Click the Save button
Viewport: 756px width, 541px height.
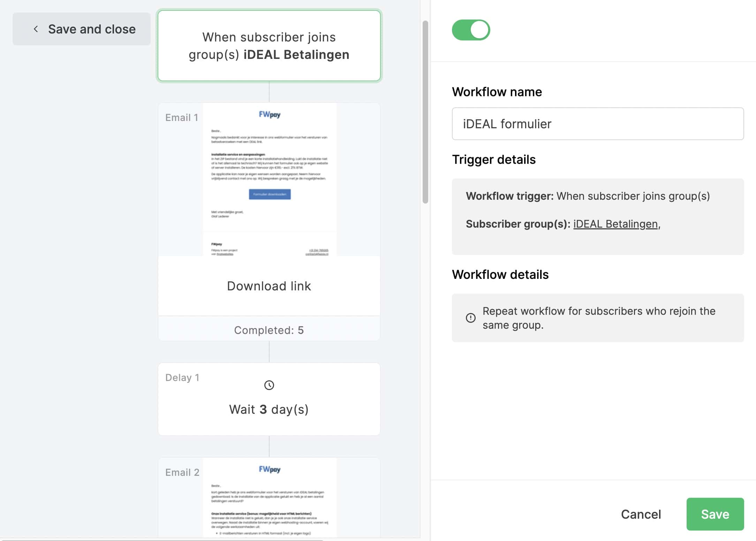(x=715, y=514)
